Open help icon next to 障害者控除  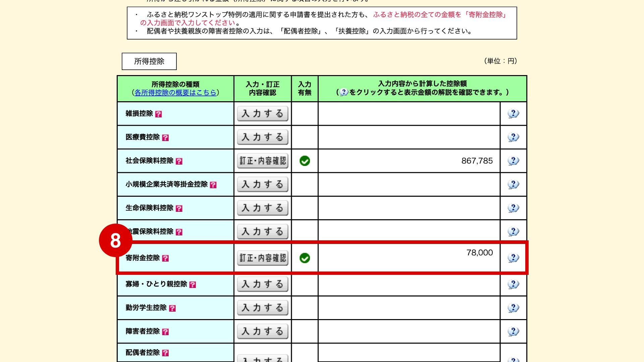coord(165,332)
